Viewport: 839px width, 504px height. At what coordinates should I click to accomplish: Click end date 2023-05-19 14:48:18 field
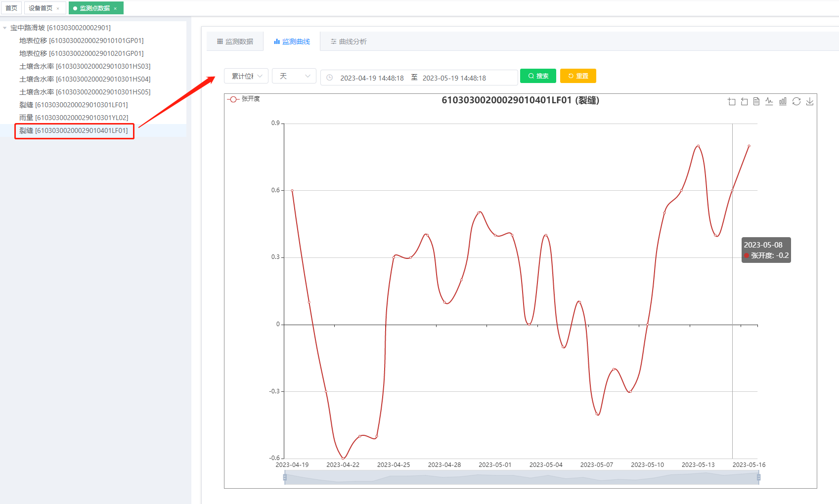454,78
